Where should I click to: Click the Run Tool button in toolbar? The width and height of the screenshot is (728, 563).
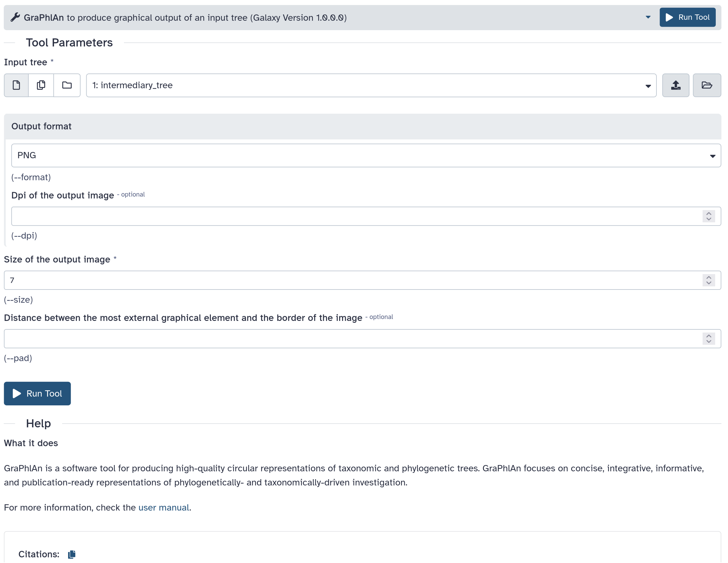[x=687, y=17]
